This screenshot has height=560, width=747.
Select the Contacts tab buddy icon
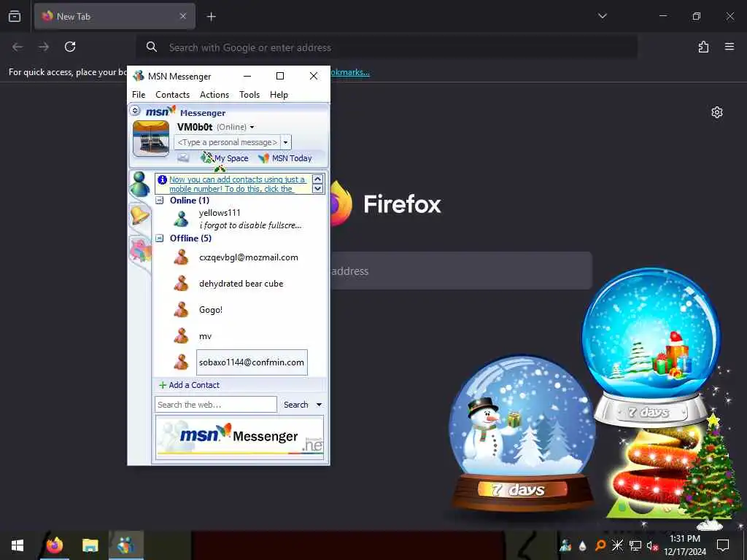tap(139, 184)
